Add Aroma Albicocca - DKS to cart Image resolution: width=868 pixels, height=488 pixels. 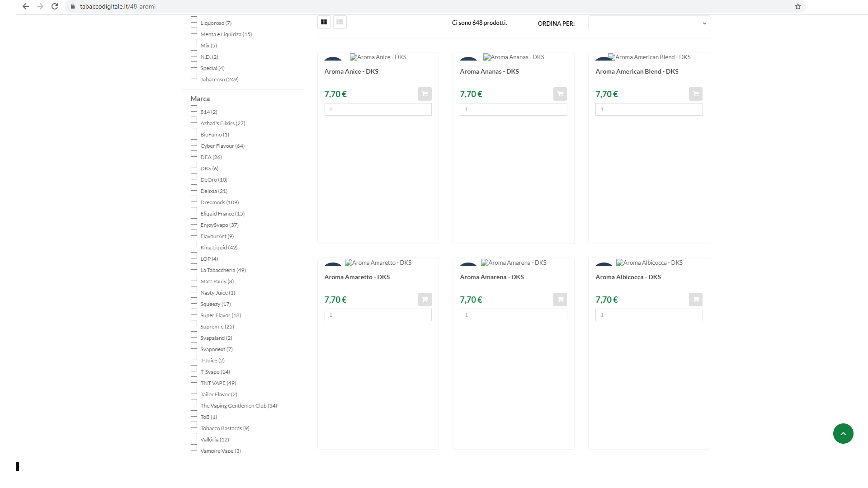point(695,300)
